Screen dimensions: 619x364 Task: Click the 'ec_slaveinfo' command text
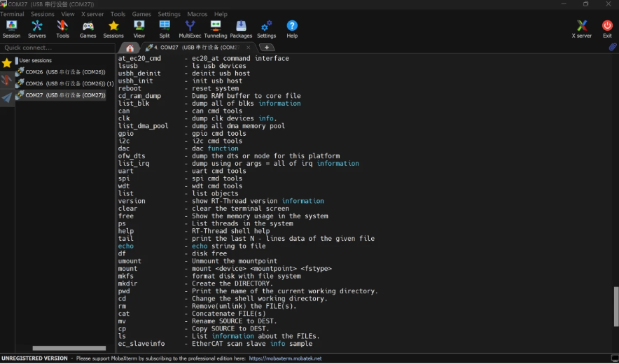(x=141, y=344)
